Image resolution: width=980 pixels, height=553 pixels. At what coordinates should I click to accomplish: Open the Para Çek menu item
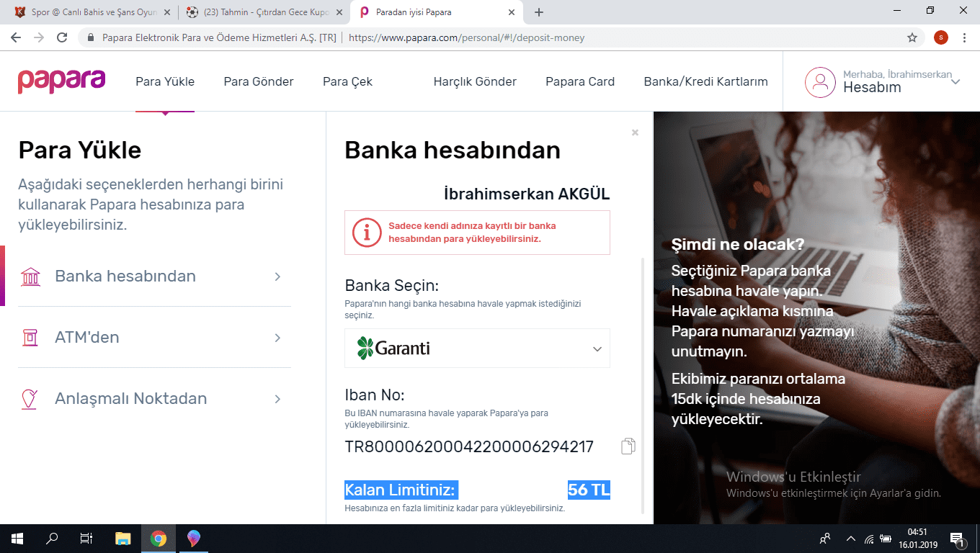pos(347,81)
